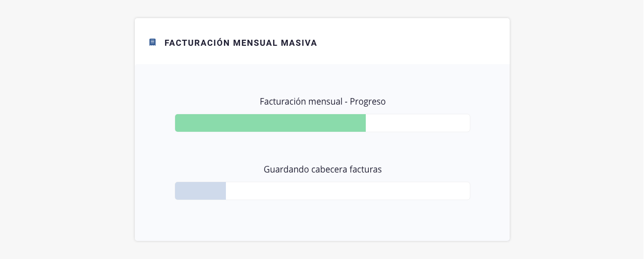Select the 'Facturación mensual - Progreso' label

(x=323, y=102)
